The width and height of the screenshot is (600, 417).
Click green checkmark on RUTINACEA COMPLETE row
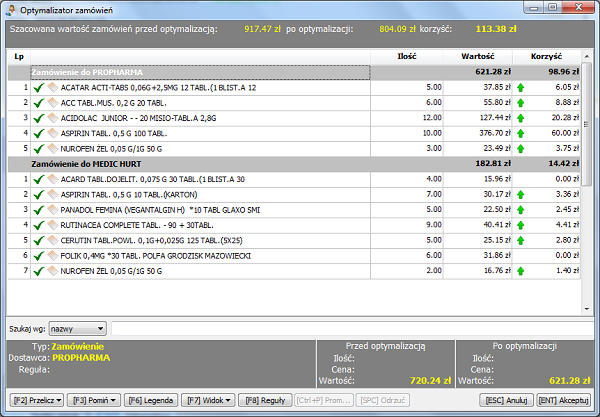pyautogui.click(x=38, y=225)
